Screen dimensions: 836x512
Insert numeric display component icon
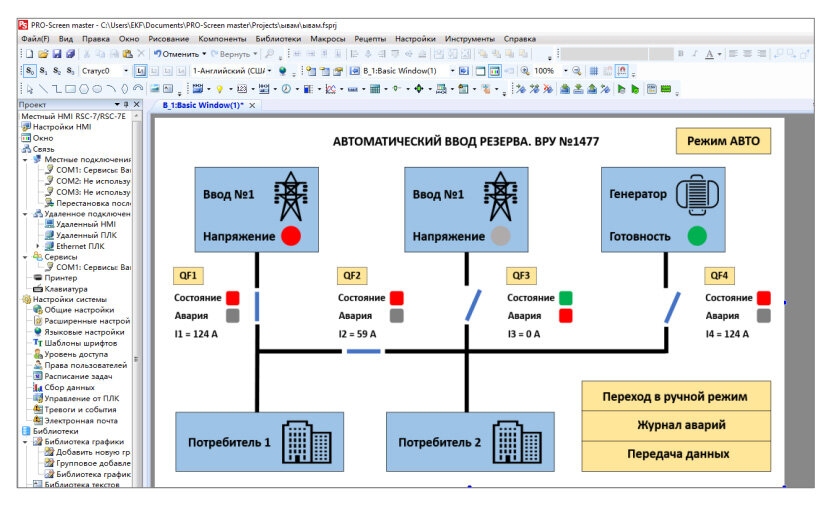click(242, 89)
